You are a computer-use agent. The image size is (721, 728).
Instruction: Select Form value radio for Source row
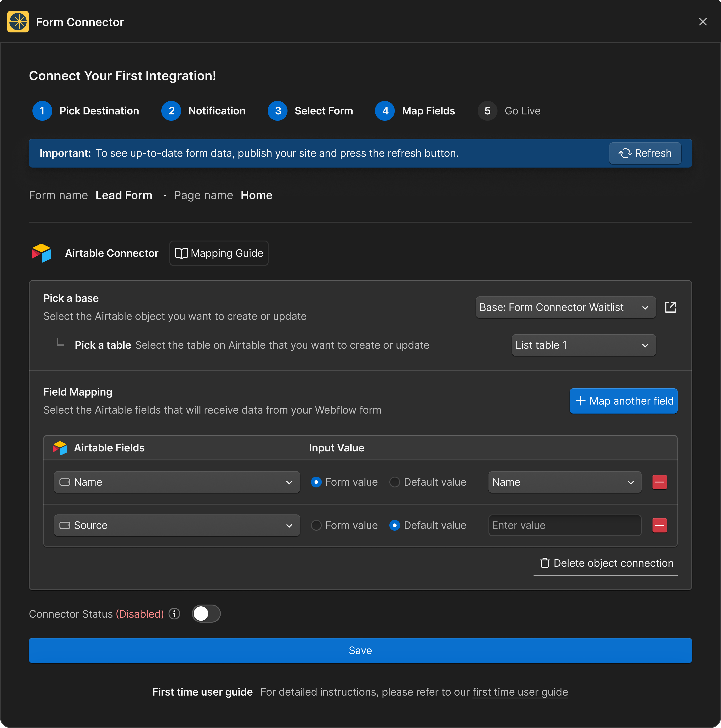pyautogui.click(x=316, y=525)
